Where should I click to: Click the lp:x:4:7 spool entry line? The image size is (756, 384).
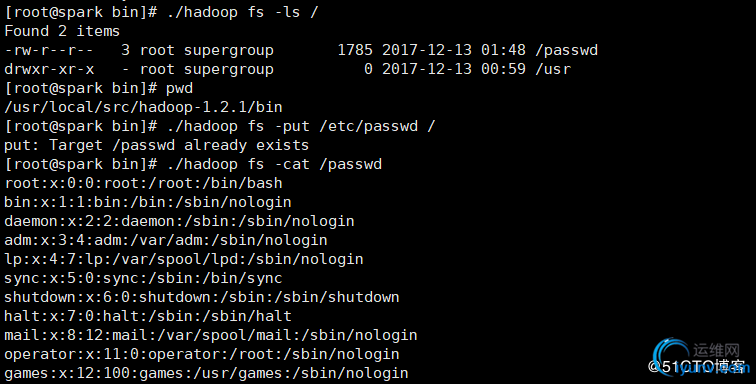184,259
